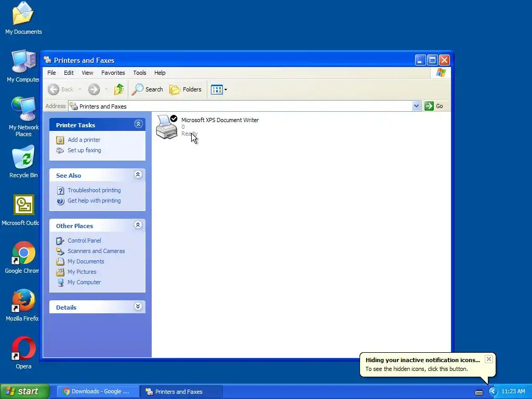Click the Ready status text of printer
The image size is (532, 399).
[189, 134]
